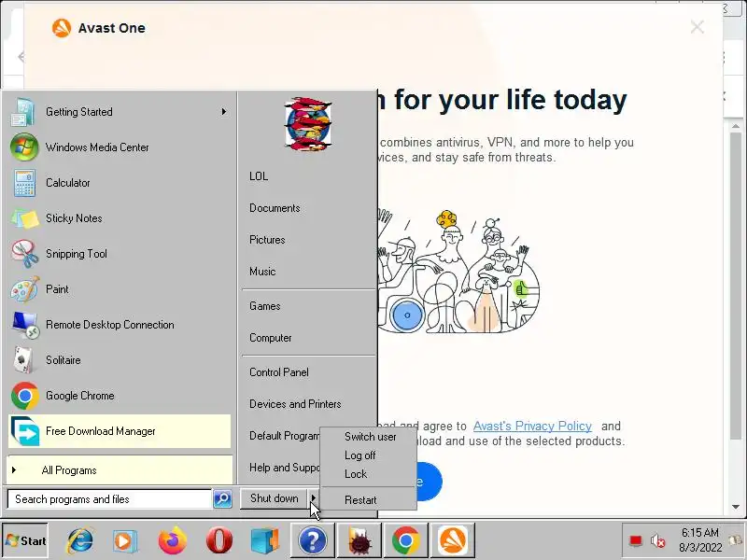Open Google Chrome in Start menu list

click(120, 396)
